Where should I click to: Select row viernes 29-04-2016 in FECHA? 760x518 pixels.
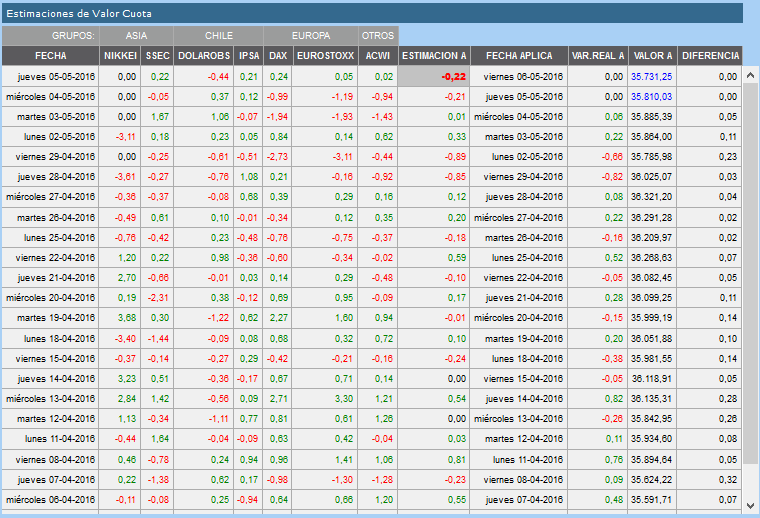pyautogui.click(x=50, y=157)
